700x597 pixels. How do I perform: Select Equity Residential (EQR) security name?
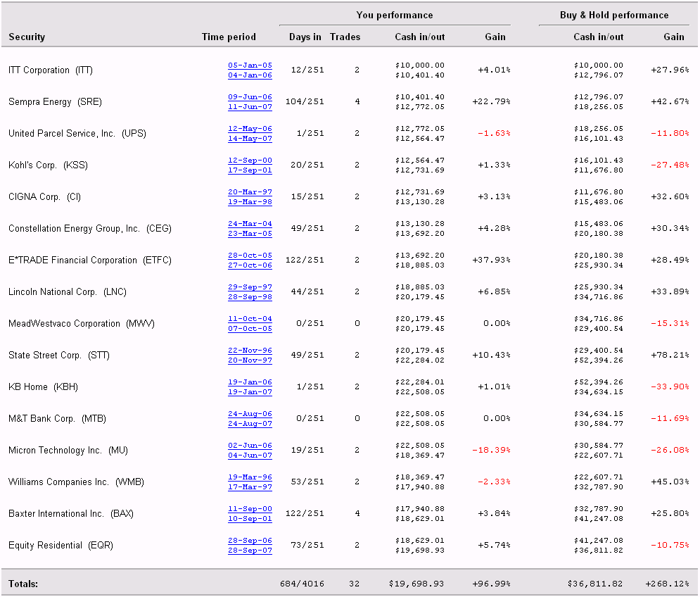coord(61,546)
